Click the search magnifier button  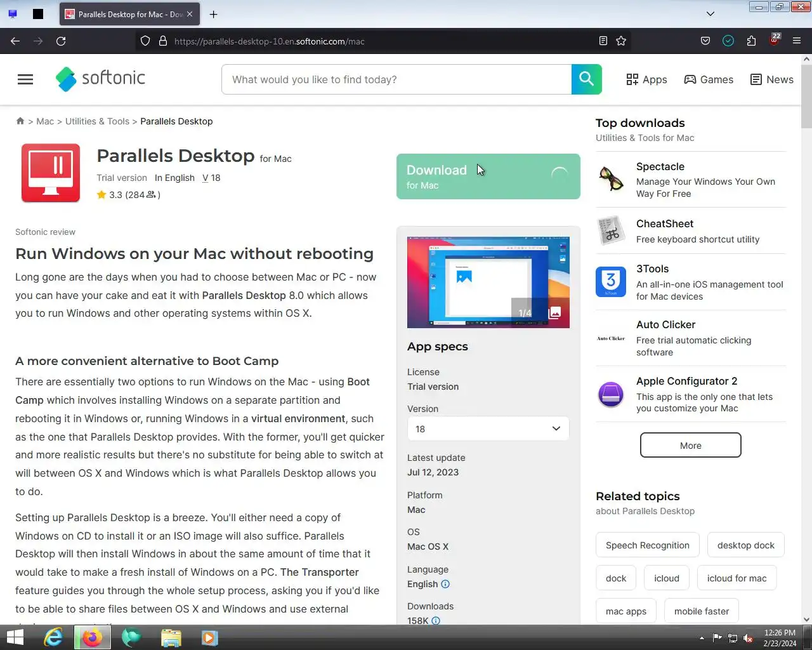click(587, 79)
